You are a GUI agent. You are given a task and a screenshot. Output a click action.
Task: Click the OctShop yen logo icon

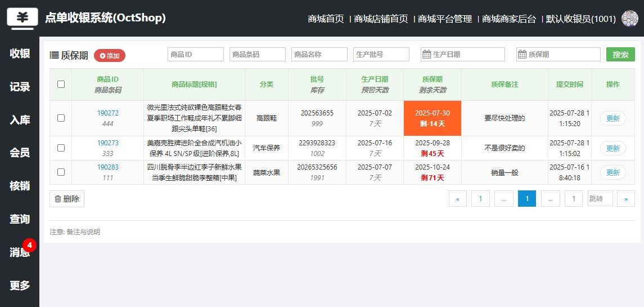click(22, 18)
